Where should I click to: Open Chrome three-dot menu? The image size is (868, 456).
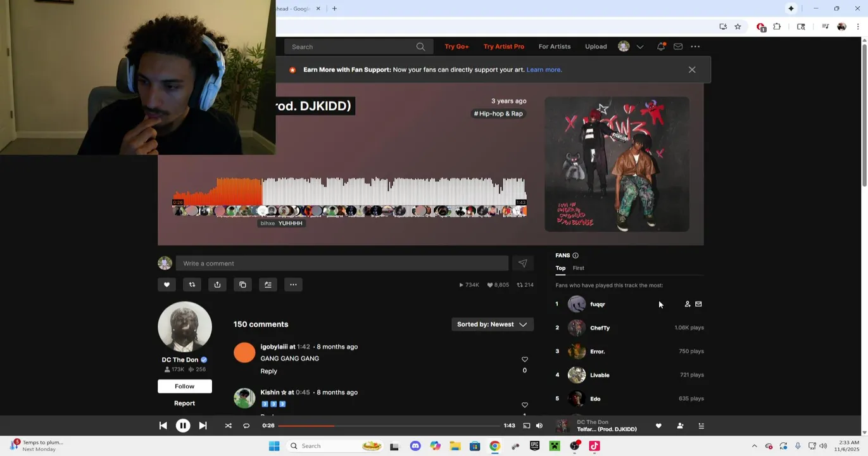858,27
